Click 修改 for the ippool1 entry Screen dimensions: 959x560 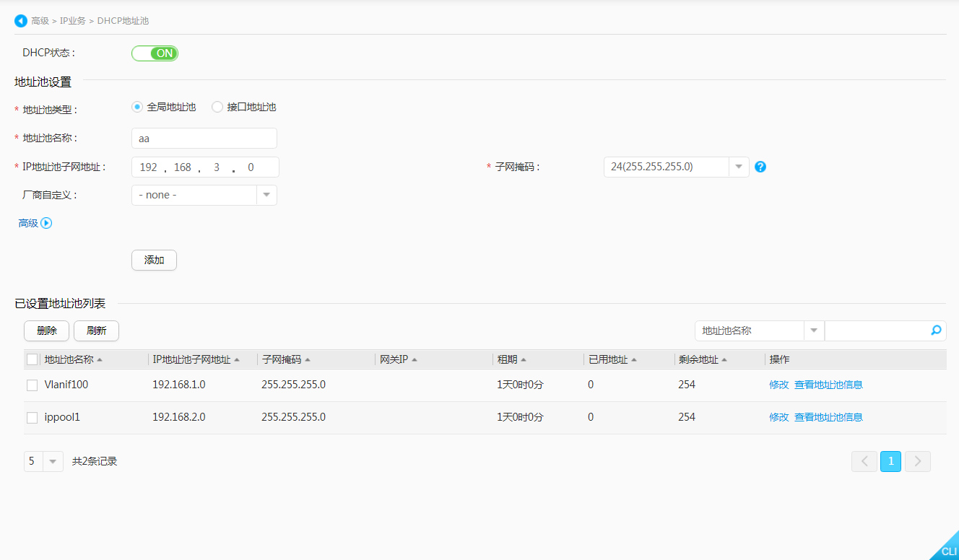779,416
